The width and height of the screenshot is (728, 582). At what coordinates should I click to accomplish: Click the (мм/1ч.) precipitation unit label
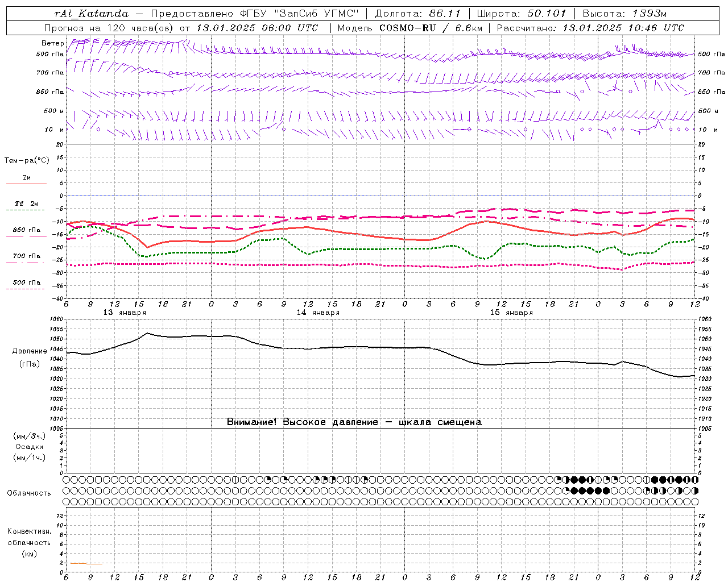pyautogui.click(x=30, y=458)
